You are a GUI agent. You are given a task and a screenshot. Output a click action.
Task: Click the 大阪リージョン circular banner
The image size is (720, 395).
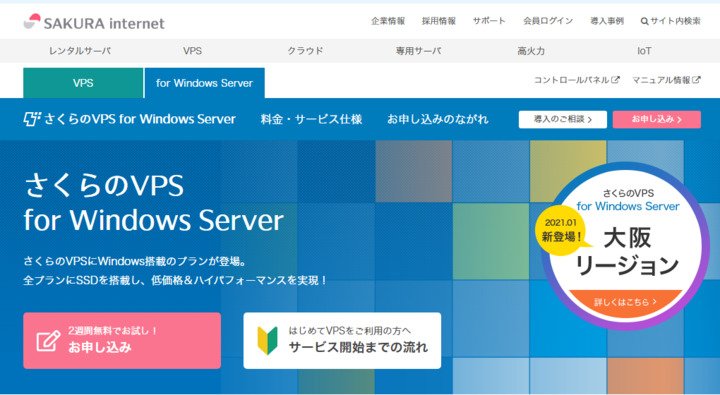[x=625, y=246]
